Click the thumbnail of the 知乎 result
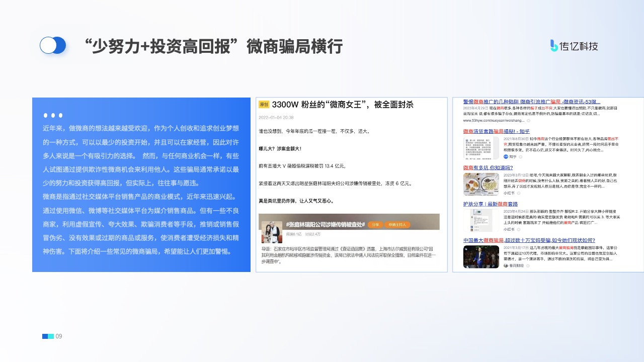The width and height of the screenshot is (644, 362). click(481, 148)
